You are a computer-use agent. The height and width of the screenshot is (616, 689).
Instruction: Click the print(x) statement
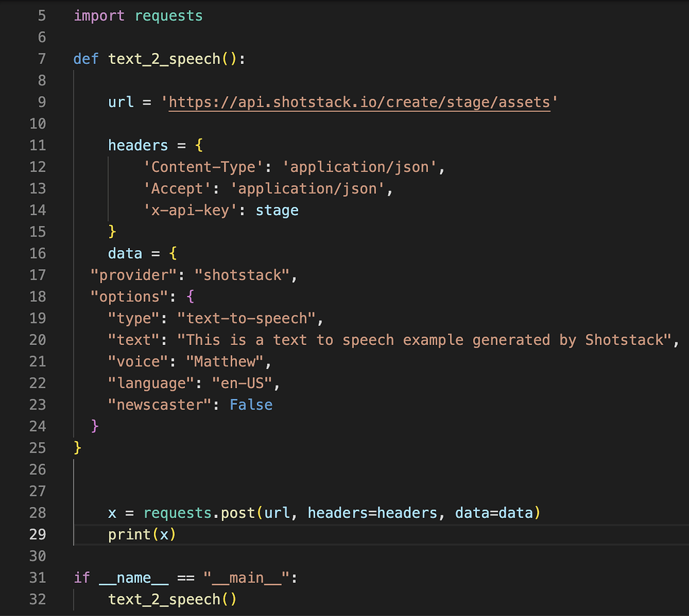coord(141,534)
